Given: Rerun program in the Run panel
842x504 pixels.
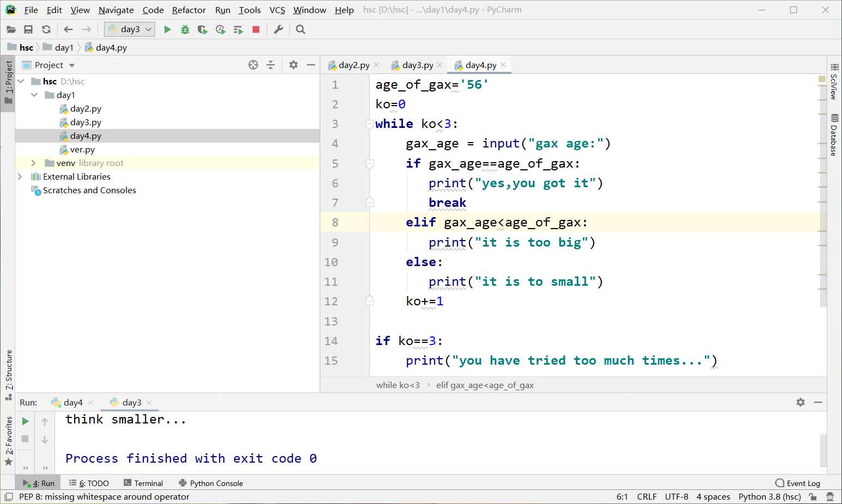Looking at the screenshot, I should pyautogui.click(x=25, y=421).
